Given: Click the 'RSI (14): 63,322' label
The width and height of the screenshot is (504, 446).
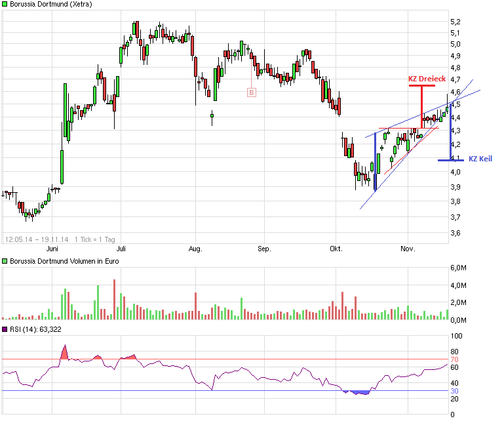Looking at the screenshot, I should pyautogui.click(x=35, y=329).
